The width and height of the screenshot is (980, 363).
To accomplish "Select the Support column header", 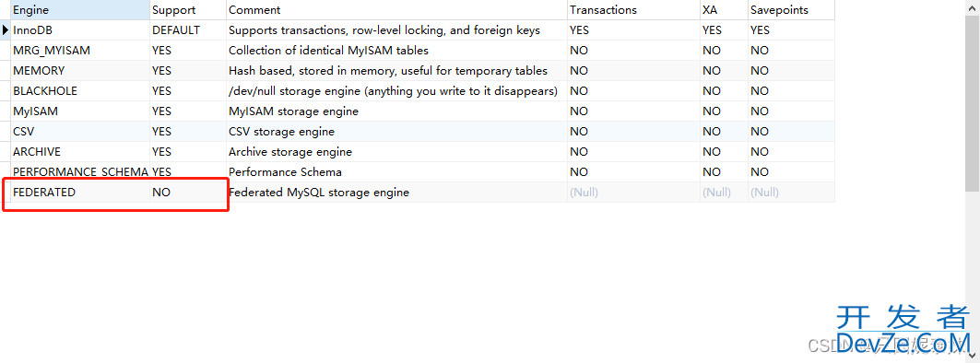I will pyautogui.click(x=188, y=9).
